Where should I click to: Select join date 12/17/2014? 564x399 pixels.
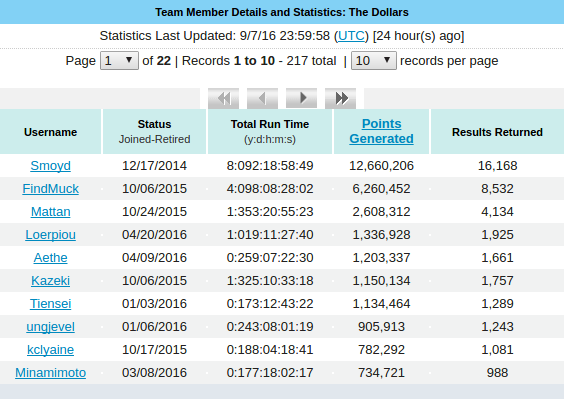(x=154, y=166)
